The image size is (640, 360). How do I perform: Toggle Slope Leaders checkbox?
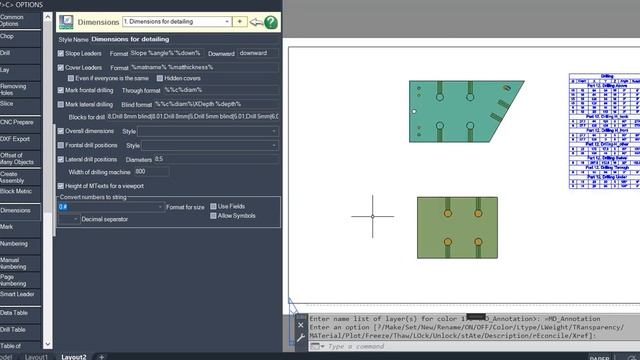[61, 53]
